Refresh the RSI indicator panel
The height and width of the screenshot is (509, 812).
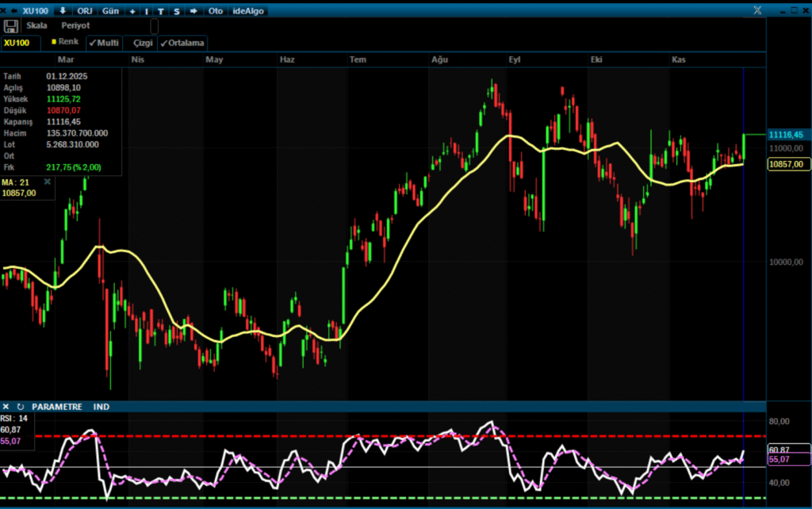20,407
